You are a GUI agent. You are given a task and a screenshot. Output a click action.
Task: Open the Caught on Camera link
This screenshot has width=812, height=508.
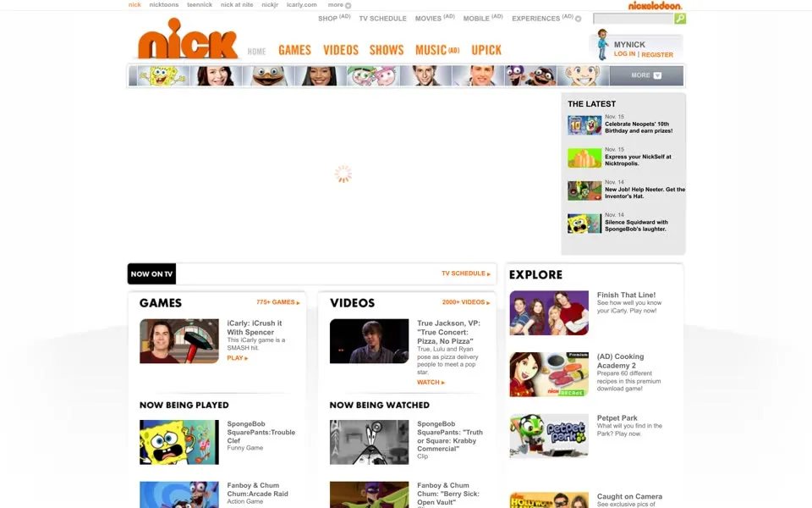pyautogui.click(x=629, y=497)
